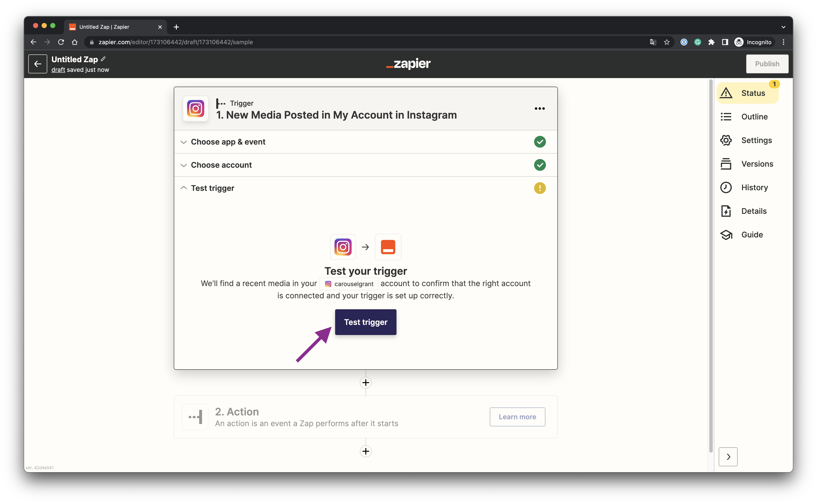Open the browser extensions puzzle icon
Viewport: 817px width, 504px height.
tap(711, 42)
